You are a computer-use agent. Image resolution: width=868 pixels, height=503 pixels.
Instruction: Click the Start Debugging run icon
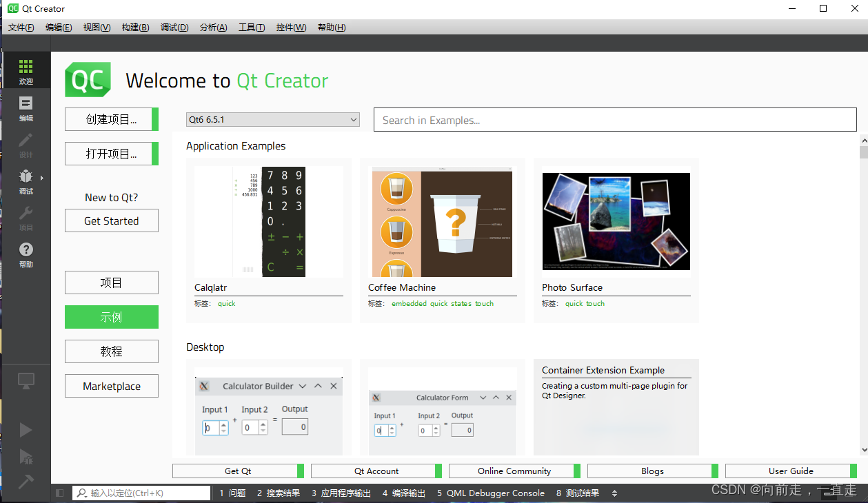[26, 455]
